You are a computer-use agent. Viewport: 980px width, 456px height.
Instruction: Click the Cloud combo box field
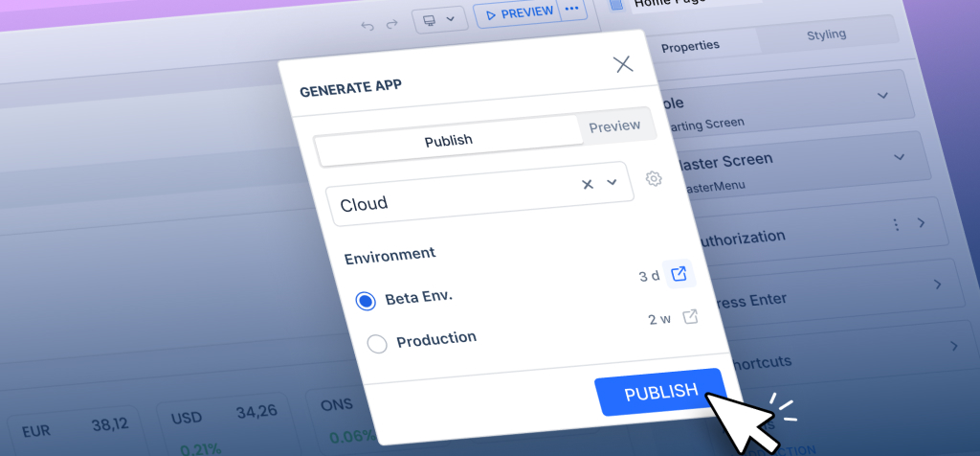tap(480, 194)
